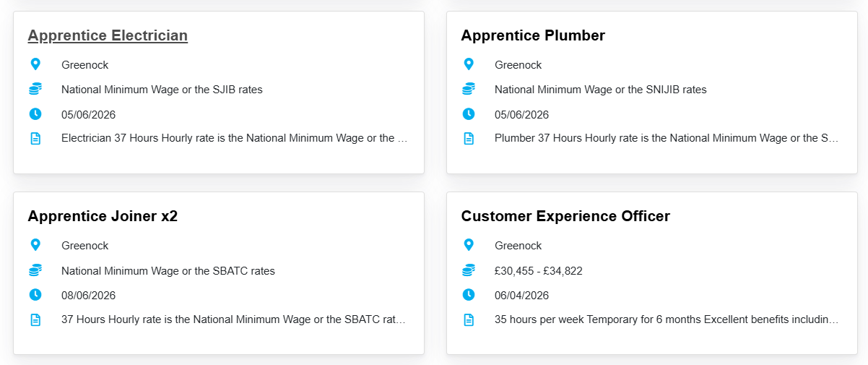Click document icon in Apprentice Joiner x2 card
The image size is (868, 365).
pos(35,319)
